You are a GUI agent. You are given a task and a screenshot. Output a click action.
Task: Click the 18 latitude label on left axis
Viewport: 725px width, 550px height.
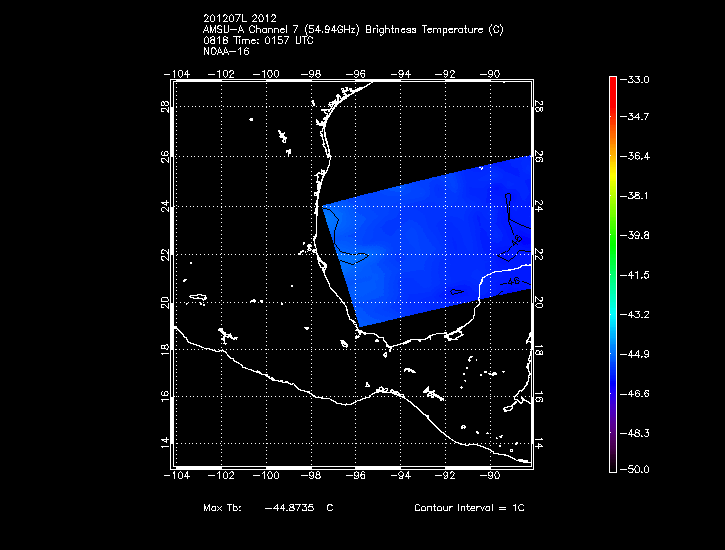(165, 349)
